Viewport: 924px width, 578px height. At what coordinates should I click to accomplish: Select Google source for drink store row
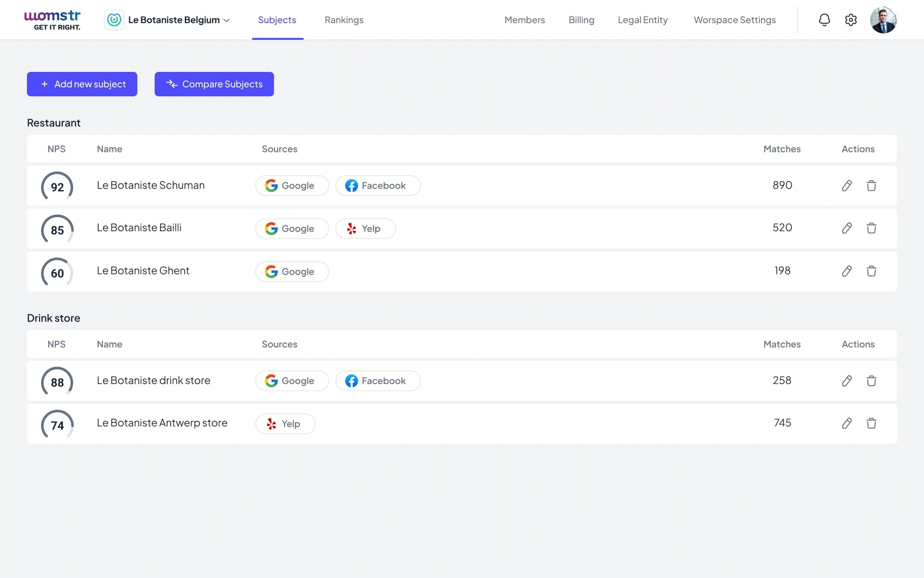(292, 381)
